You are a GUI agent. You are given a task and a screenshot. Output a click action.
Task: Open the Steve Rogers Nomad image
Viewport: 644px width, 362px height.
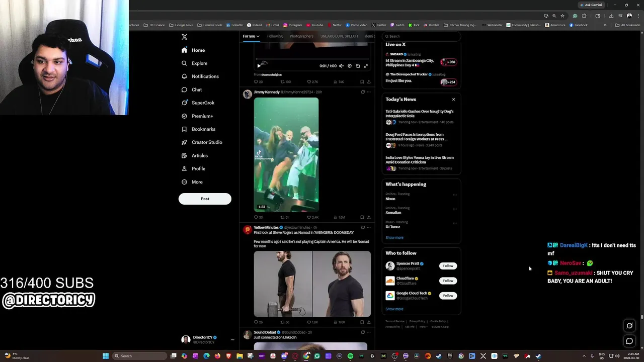click(x=312, y=284)
